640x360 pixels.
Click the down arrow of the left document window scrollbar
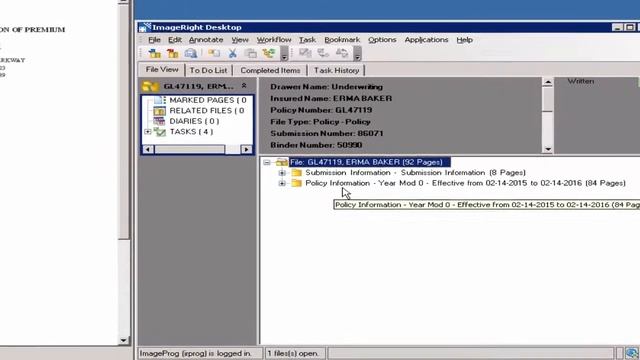(x=123, y=340)
